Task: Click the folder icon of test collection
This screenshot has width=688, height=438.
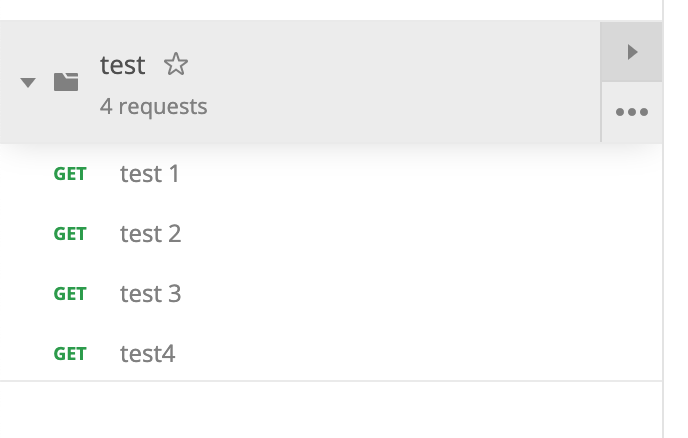Action: tap(66, 82)
